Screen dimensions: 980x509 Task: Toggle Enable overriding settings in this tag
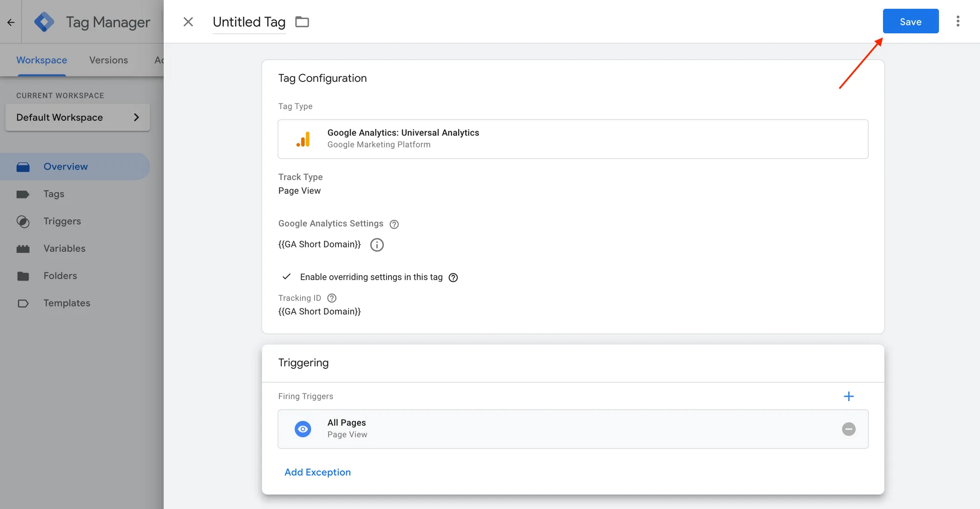tap(287, 277)
